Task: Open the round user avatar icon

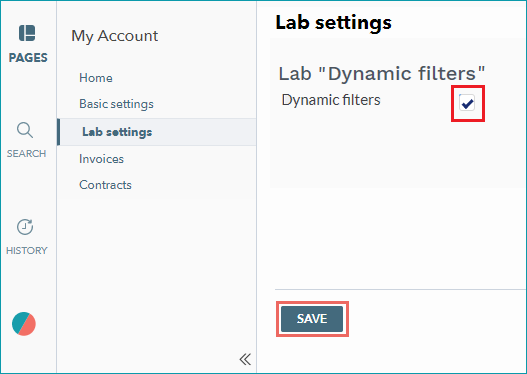Action: click(24, 324)
